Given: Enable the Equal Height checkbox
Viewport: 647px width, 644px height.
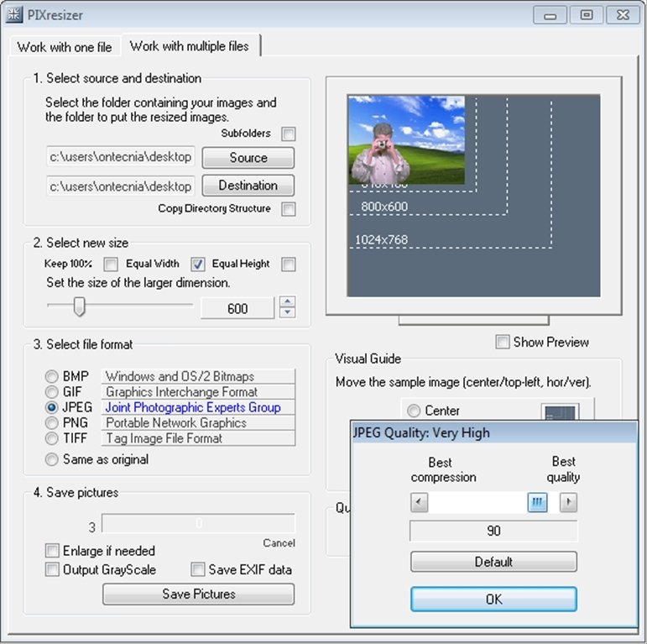Looking at the screenshot, I should tap(288, 264).
